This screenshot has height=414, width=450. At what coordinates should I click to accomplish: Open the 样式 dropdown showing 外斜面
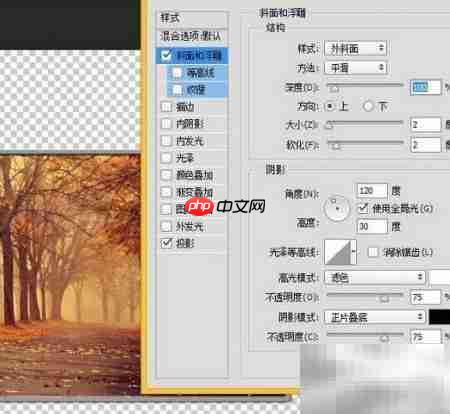coord(355,49)
